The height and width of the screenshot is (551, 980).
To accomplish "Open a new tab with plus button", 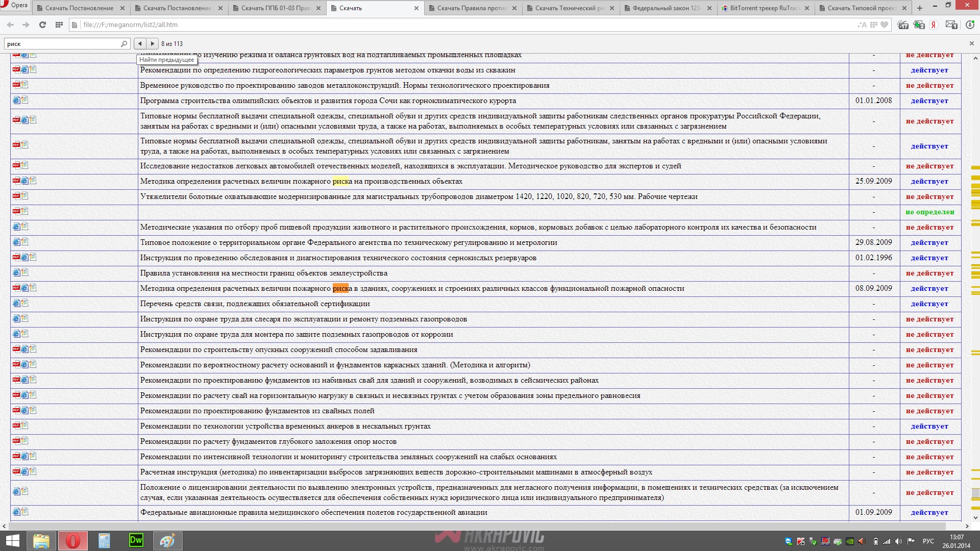I will click(920, 8).
